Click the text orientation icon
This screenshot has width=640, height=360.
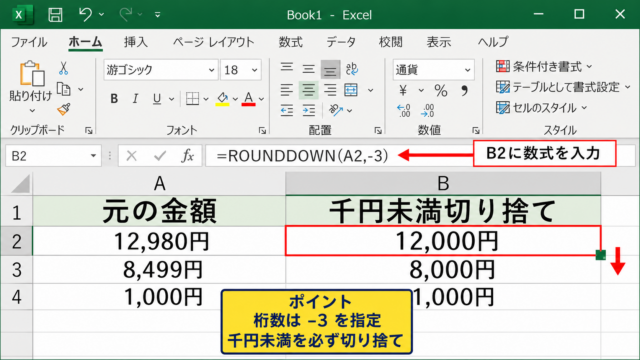(x=336, y=110)
